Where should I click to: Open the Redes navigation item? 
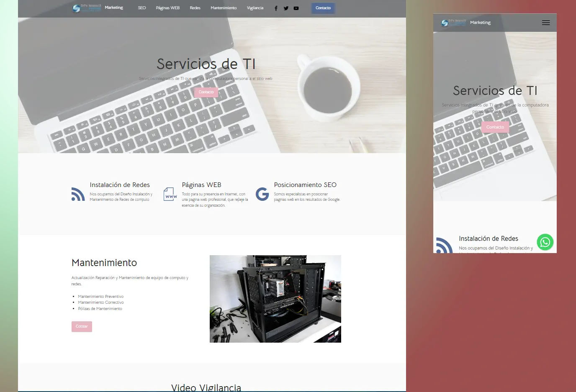coord(195,8)
